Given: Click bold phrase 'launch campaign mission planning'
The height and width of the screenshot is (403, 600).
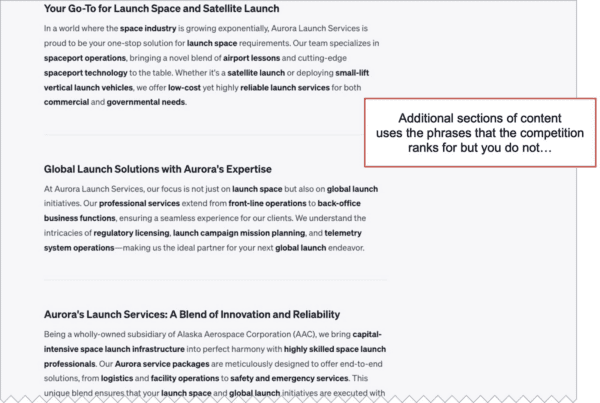Looking at the screenshot, I should click(x=239, y=233).
